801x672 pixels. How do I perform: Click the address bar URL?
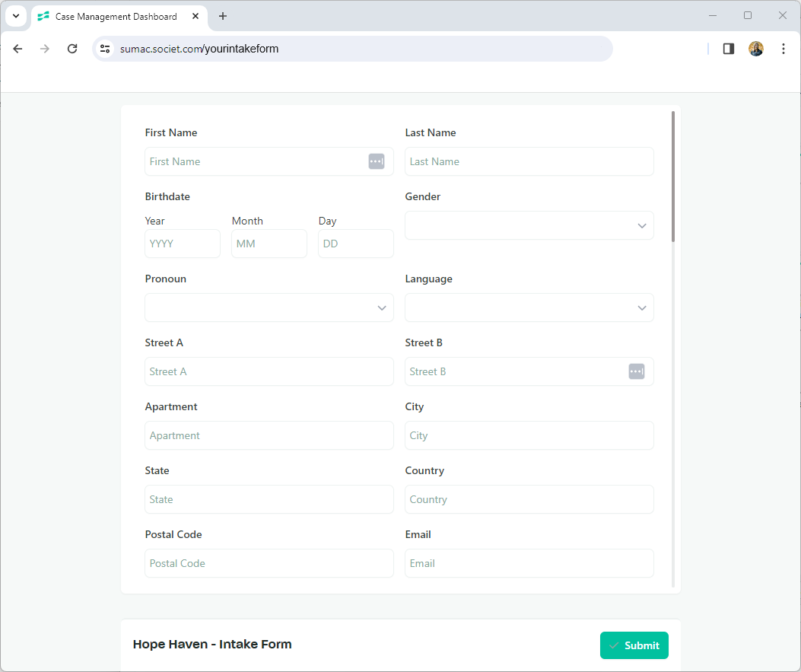[x=199, y=49]
